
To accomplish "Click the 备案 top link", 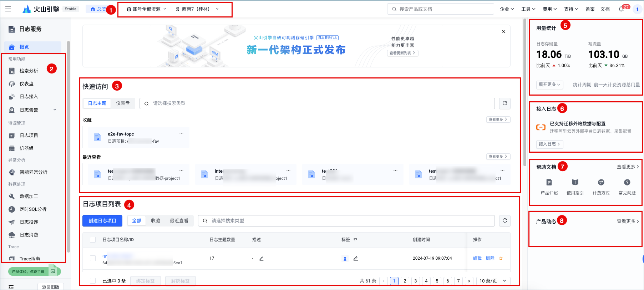I will pyautogui.click(x=590, y=9).
